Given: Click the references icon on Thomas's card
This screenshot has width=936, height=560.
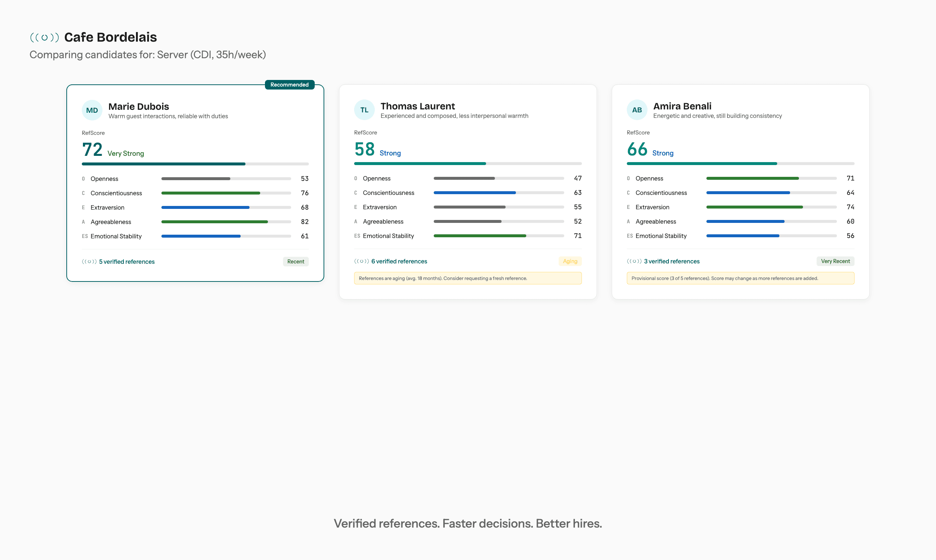Looking at the screenshot, I should tap(362, 261).
